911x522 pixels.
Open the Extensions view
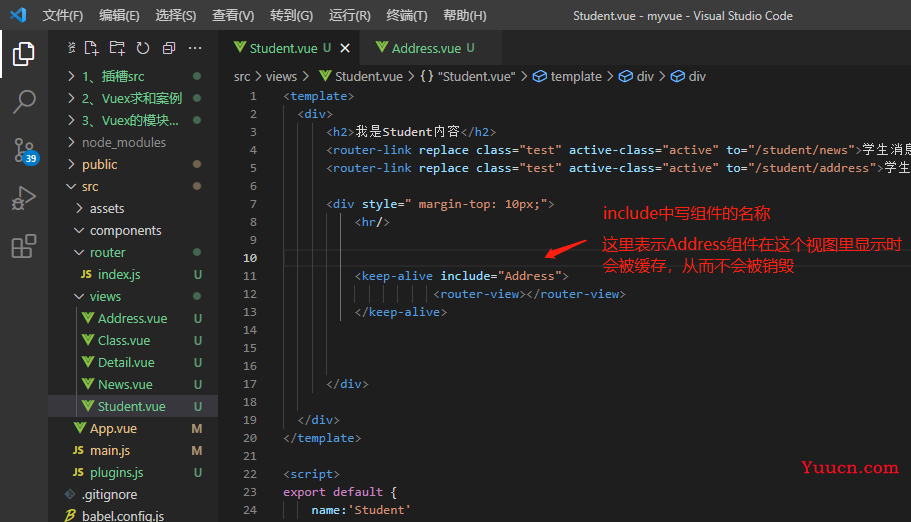point(24,246)
